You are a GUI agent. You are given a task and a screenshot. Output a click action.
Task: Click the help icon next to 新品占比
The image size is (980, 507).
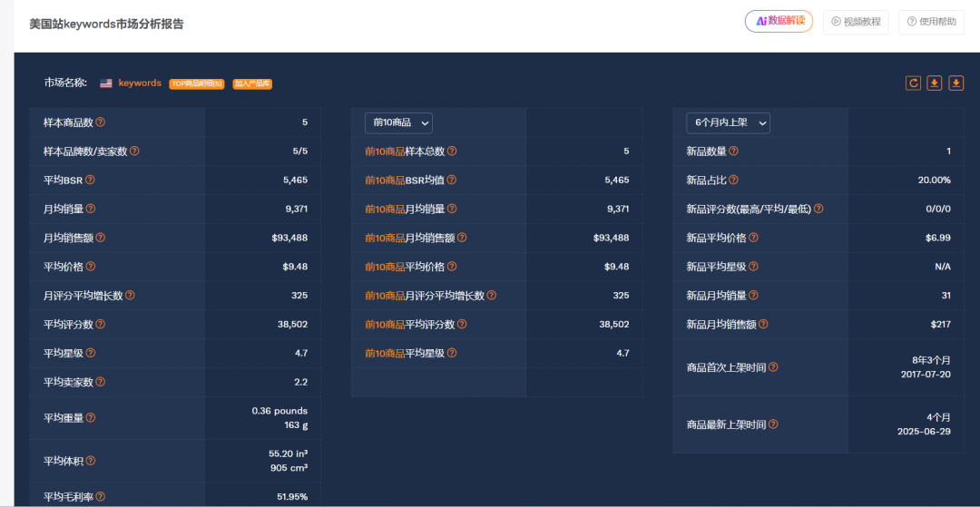coord(734,180)
